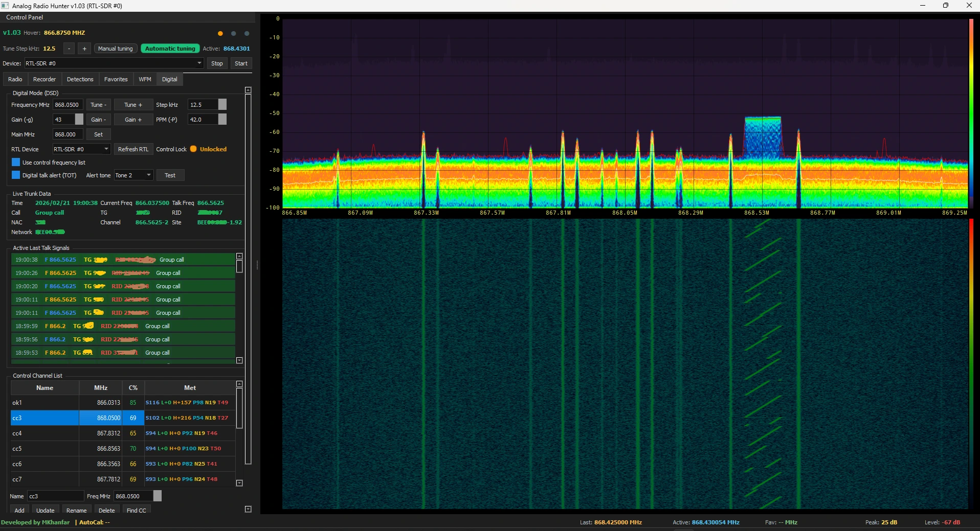Screen dimensions: 980x531
Task: Uncheck Use control frequency list
Action: click(15, 162)
